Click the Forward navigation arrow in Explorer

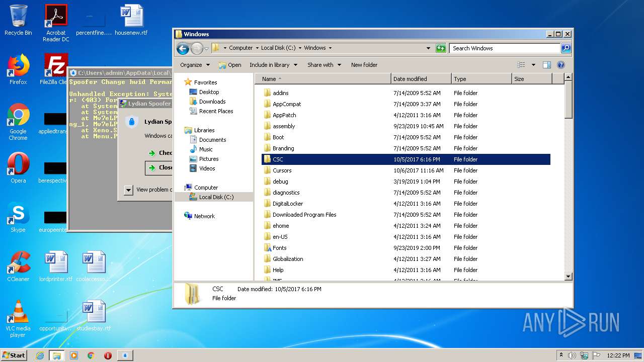pyautogui.click(x=197, y=48)
